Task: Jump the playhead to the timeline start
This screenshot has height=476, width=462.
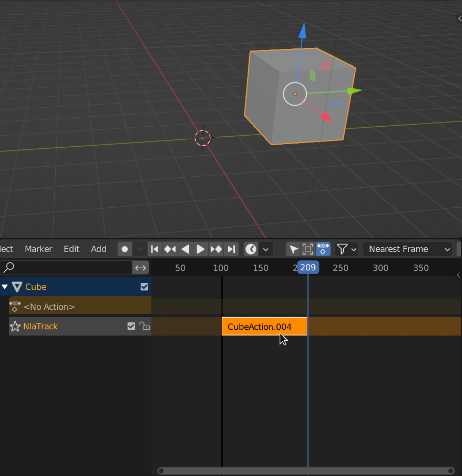Action: (155, 249)
